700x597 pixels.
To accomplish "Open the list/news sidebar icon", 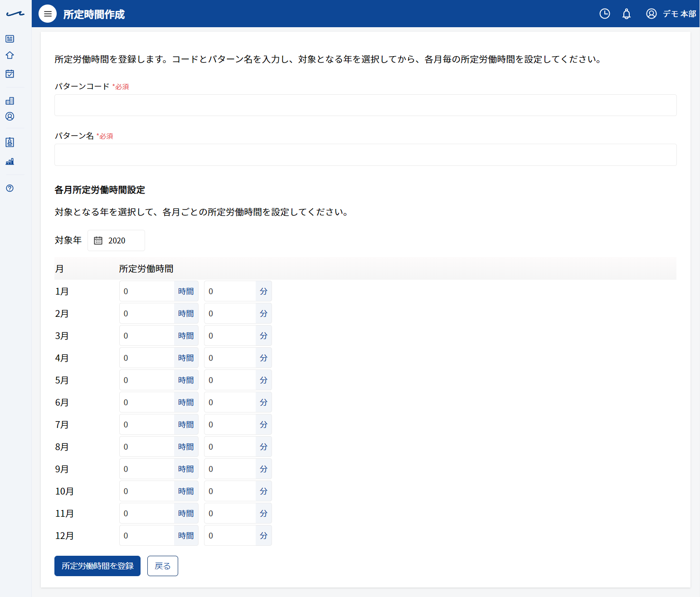I will [10, 39].
